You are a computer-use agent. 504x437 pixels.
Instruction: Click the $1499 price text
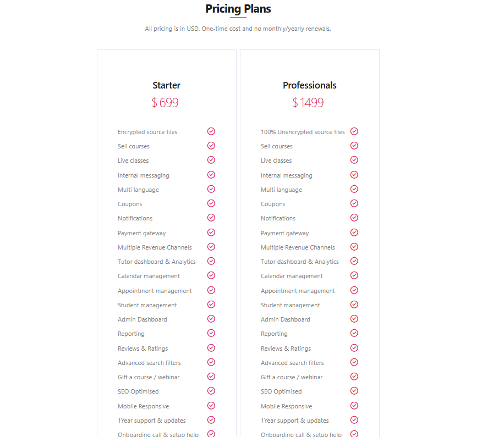tap(308, 103)
